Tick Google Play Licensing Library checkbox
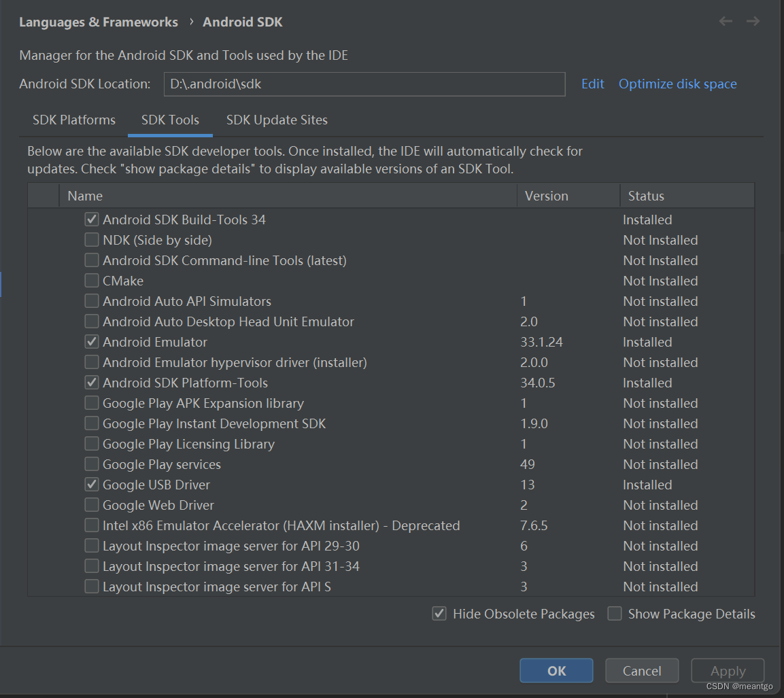 click(x=92, y=444)
